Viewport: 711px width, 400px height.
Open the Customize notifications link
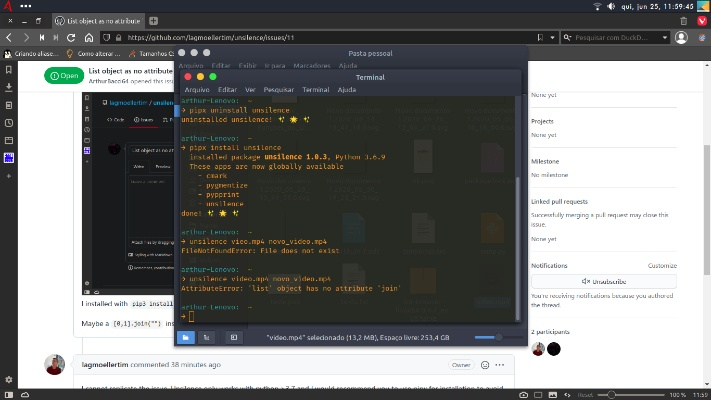pyautogui.click(x=662, y=266)
